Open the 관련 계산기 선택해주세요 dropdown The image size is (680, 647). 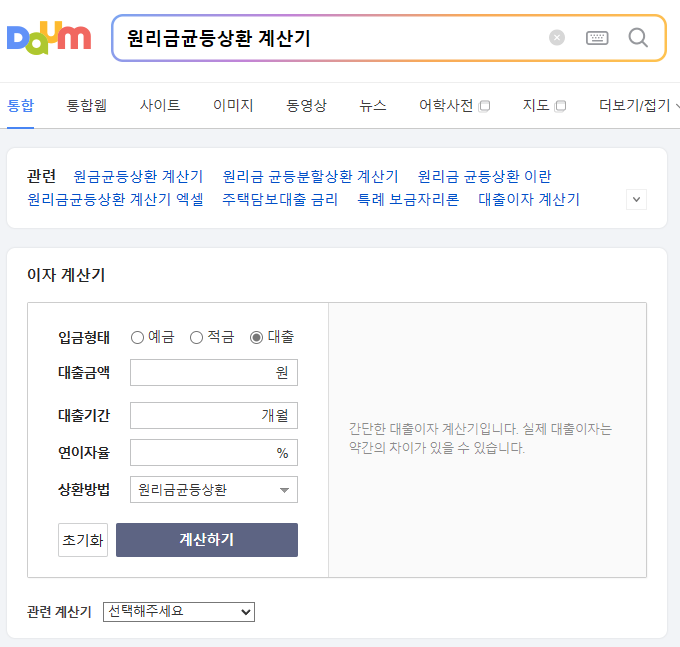coord(179,612)
